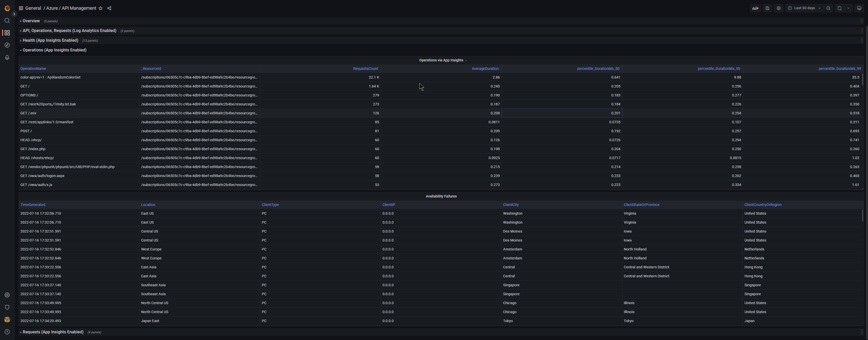Viewport: 868px width, 340px height.
Task: Open Explore compass in the sidebar
Action: click(x=7, y=45)
